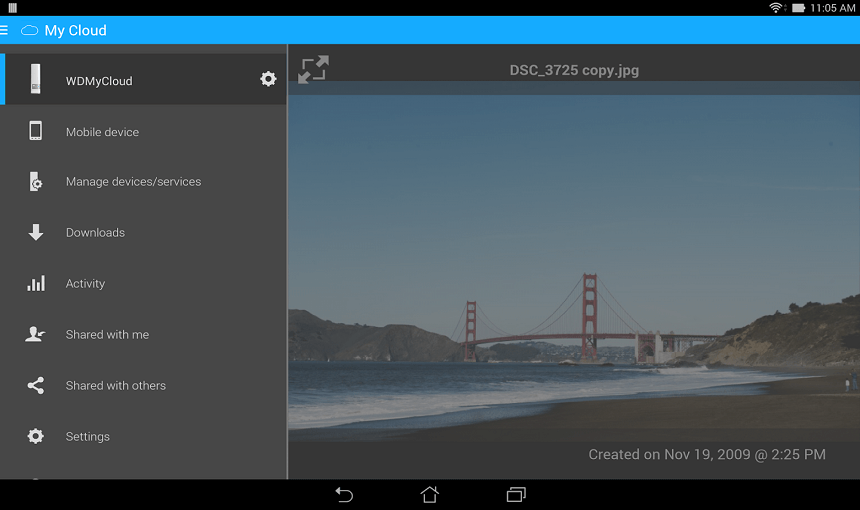Open Mobile device menu entry
The image size is (860, 510).
click(x=102, y=132)
